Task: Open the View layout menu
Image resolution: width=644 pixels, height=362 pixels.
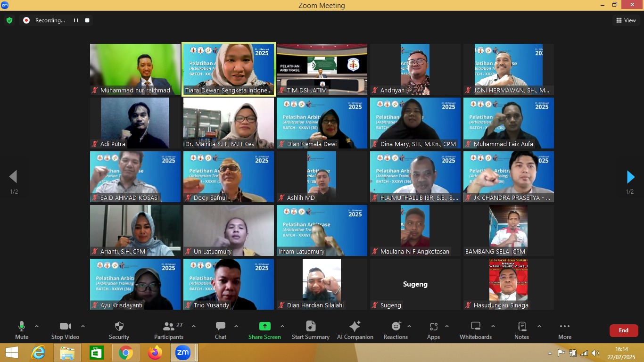Action: coord(626,20)
